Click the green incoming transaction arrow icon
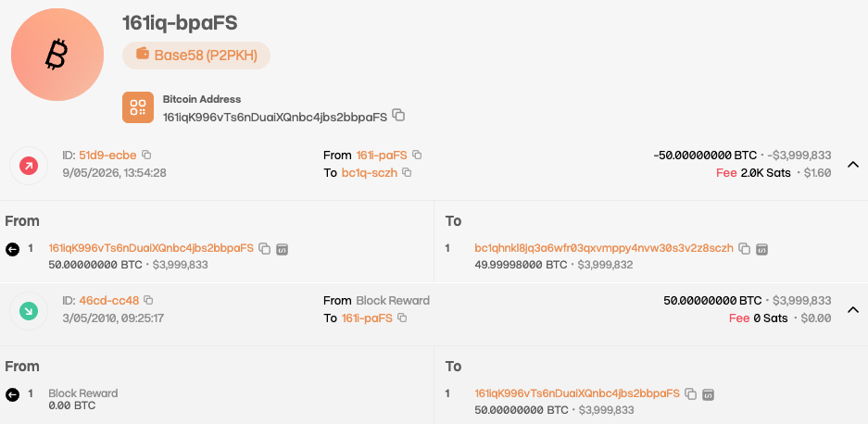 click(x=29, y=312)
